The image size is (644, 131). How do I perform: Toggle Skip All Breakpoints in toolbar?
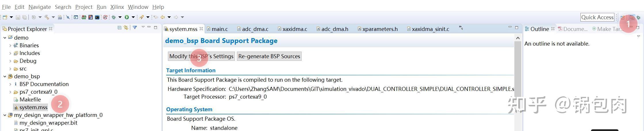(x=68, y=17)
